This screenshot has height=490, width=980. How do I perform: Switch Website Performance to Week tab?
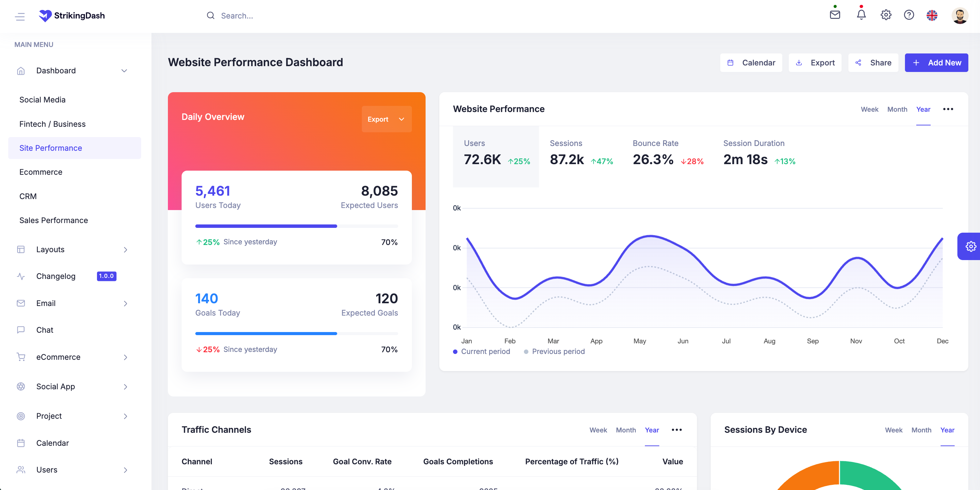tap(869, 110)
